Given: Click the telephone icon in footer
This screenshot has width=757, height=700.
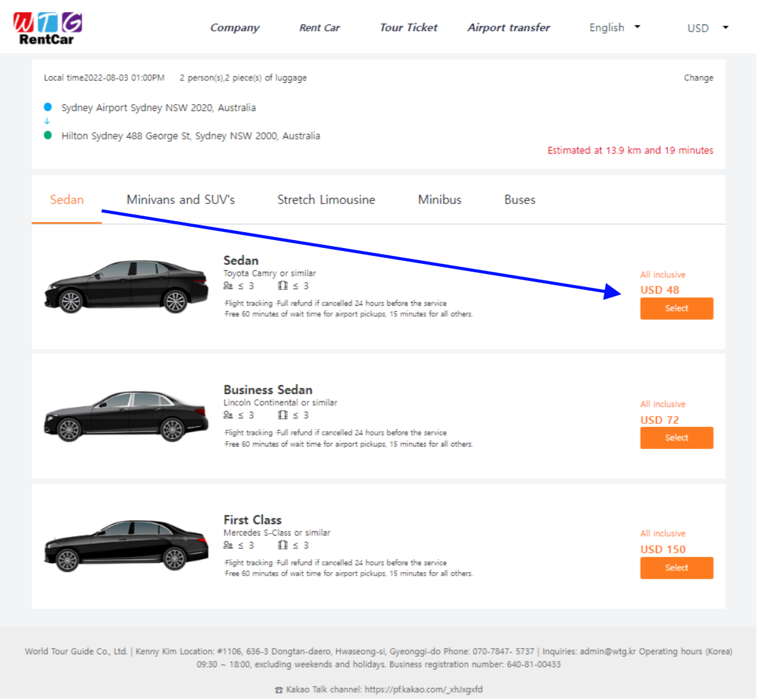Looking at the screenshot, I should pos(279,690).
